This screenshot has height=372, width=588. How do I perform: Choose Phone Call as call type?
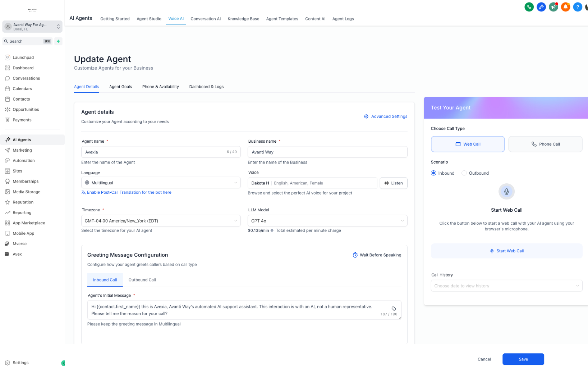coord(545,144)
